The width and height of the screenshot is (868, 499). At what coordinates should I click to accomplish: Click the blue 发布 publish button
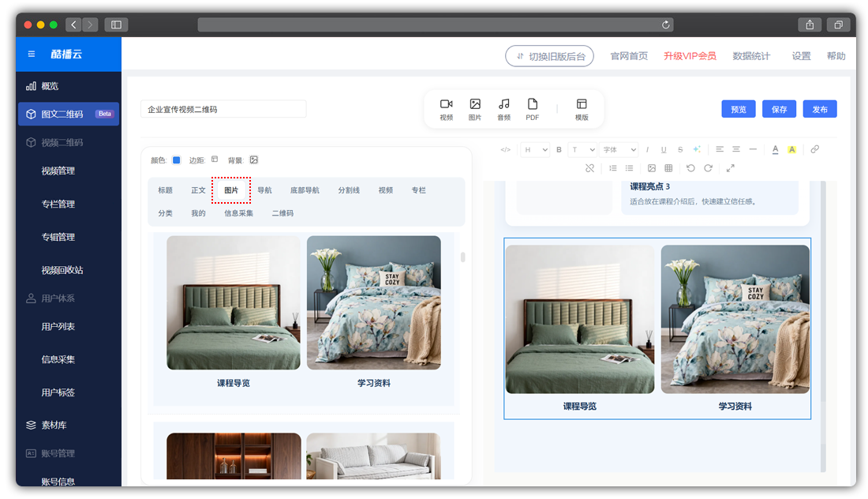(820, 110)
